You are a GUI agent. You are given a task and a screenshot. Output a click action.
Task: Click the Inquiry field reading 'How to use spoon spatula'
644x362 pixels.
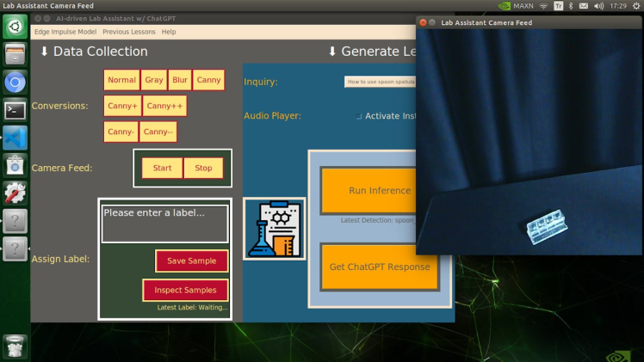click(380, 82)
